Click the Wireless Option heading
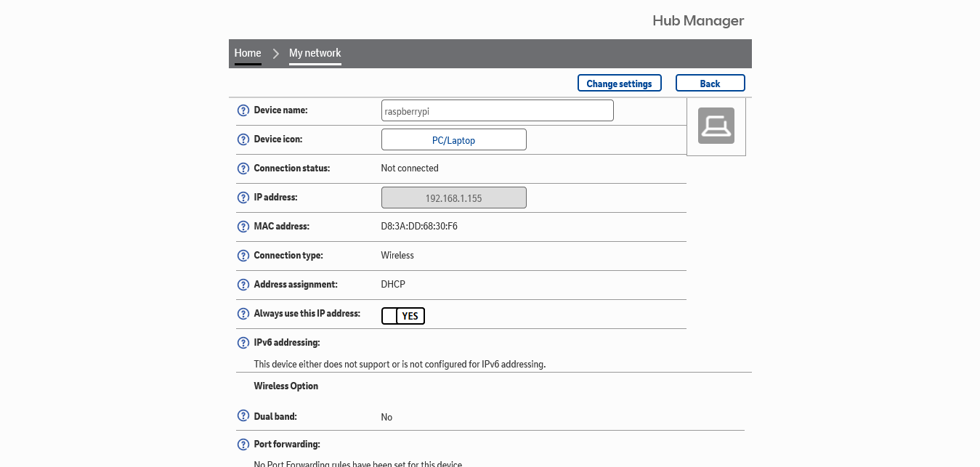Image resolution: width=980 pixels, height=467 pixels. 286,386
